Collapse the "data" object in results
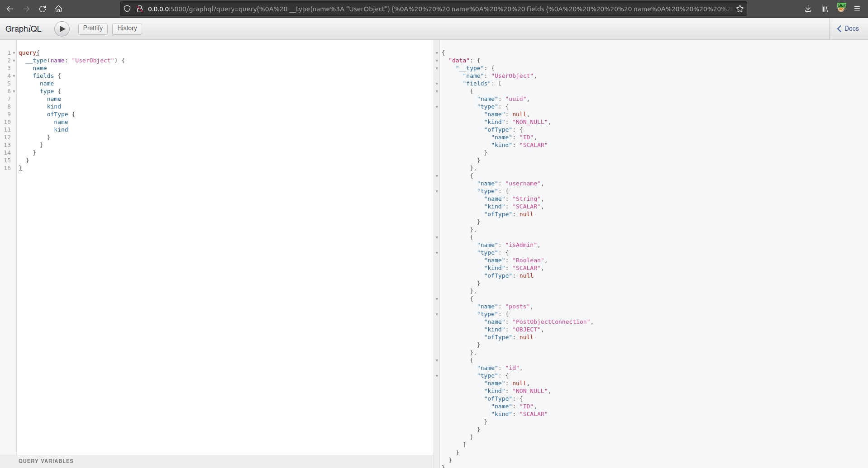 437,61
